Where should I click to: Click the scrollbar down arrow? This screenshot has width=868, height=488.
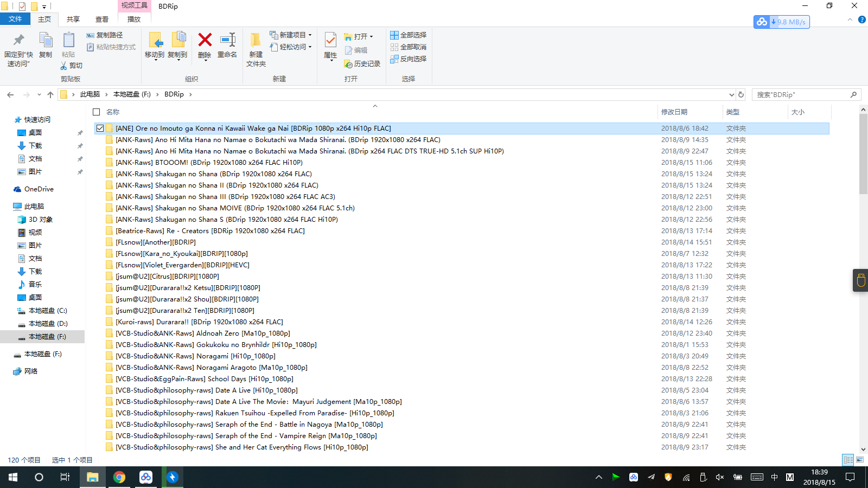pos(863,449)
